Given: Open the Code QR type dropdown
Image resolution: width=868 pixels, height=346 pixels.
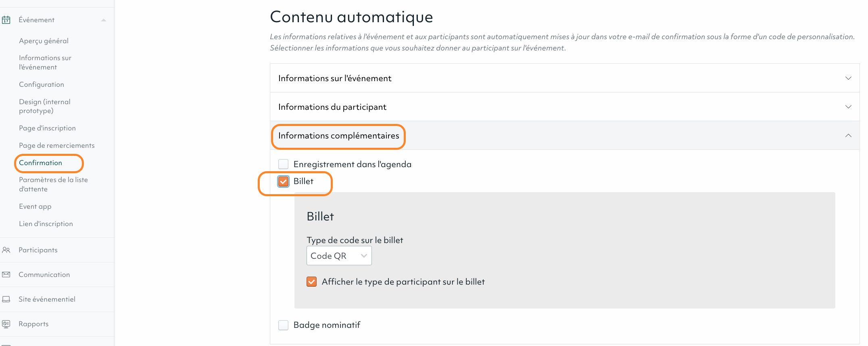Looking at the screenshot, I should [x=339, y=256].
